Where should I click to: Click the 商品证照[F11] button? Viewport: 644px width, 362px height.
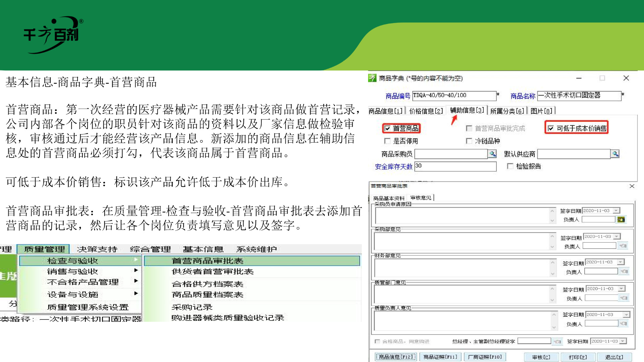[x=440, y=357]
